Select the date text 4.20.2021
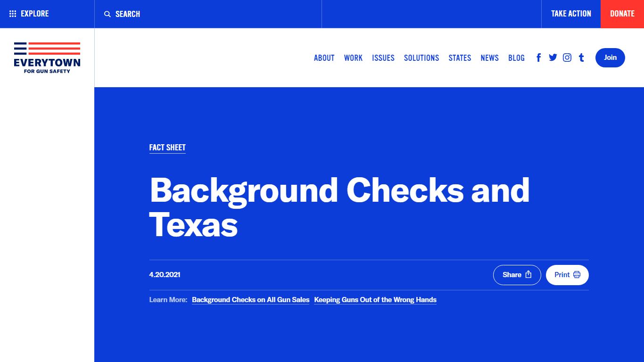This screenshot has height=362, width=644. [165, 275]
